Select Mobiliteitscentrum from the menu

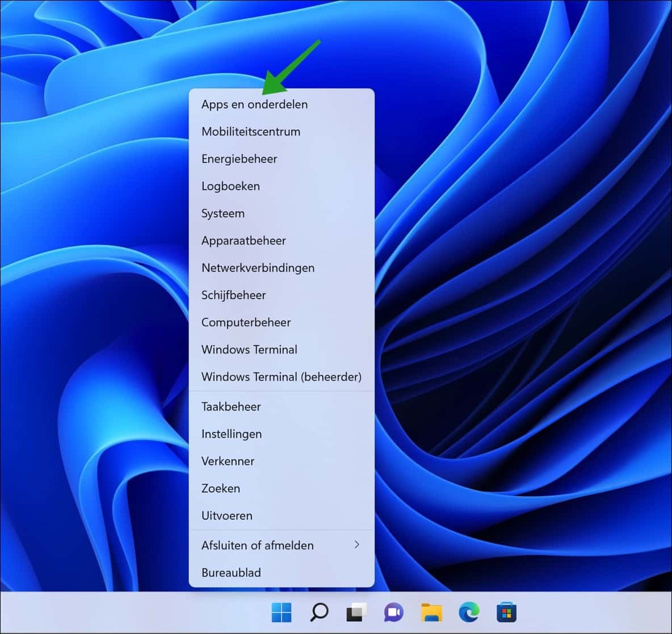[250, 131]
